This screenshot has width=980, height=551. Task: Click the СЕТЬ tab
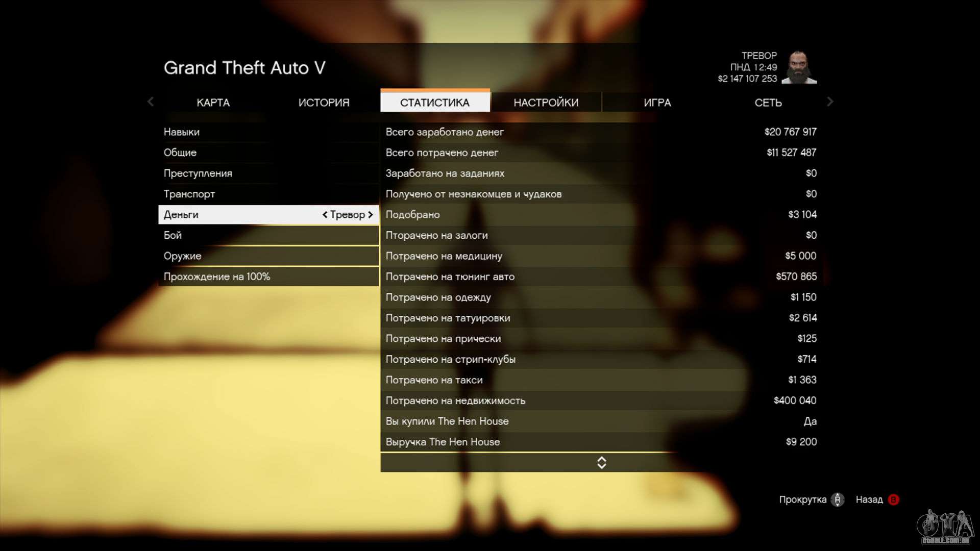tap(768, 102)
